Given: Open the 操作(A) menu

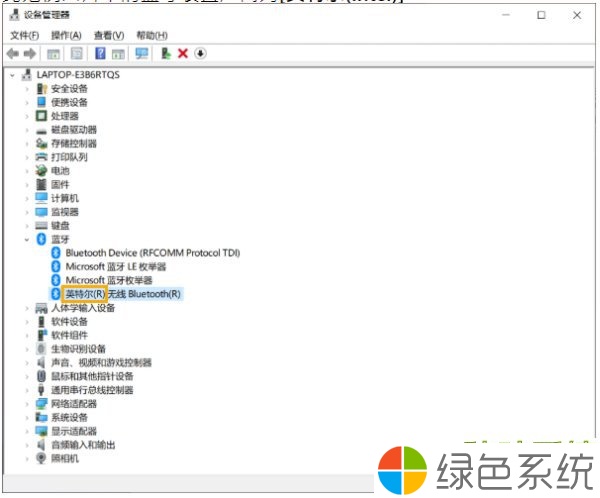Looking at the screenshot, I should [66, 36].
